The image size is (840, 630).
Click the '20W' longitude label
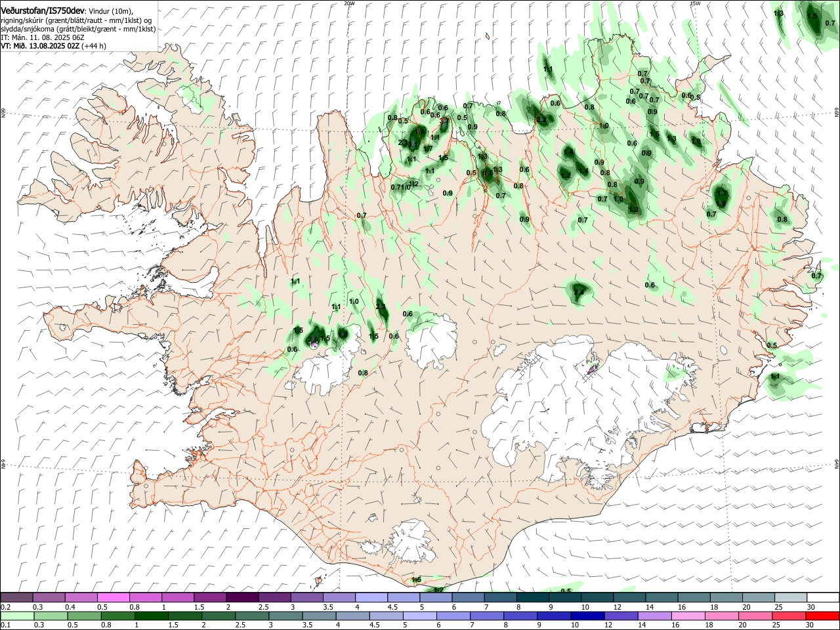pyautogui.click(x=349, y=3)
